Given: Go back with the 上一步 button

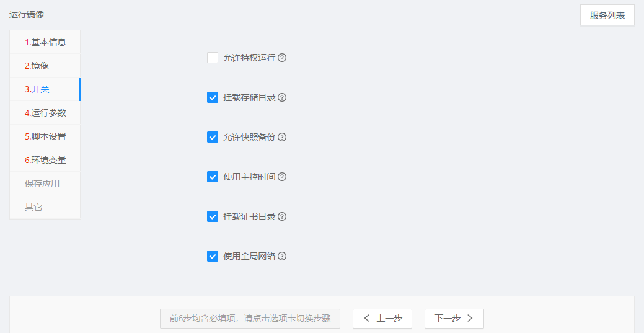Looking at the screenshot, I should tap(382, 319).
